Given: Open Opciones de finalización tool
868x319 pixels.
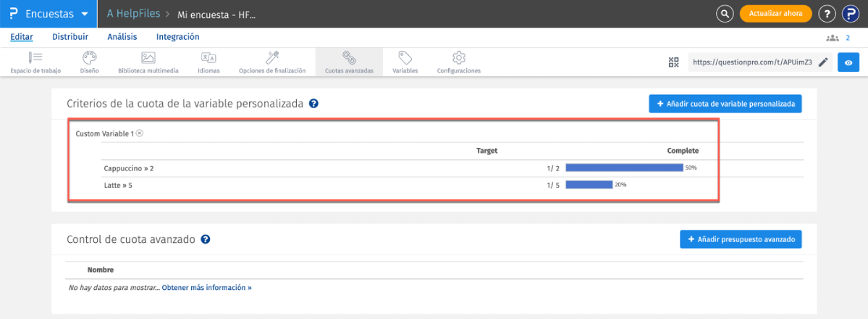Looking at the screenshot, I should [x=271, y=62].
